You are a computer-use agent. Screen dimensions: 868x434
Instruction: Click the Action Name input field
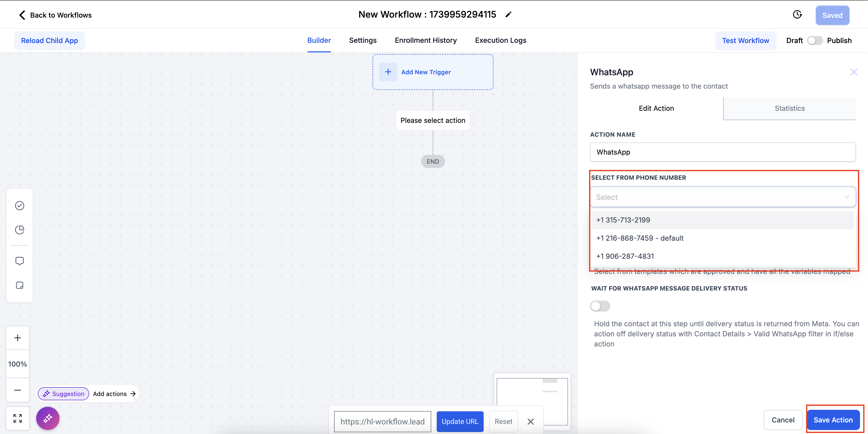(722, 152)
